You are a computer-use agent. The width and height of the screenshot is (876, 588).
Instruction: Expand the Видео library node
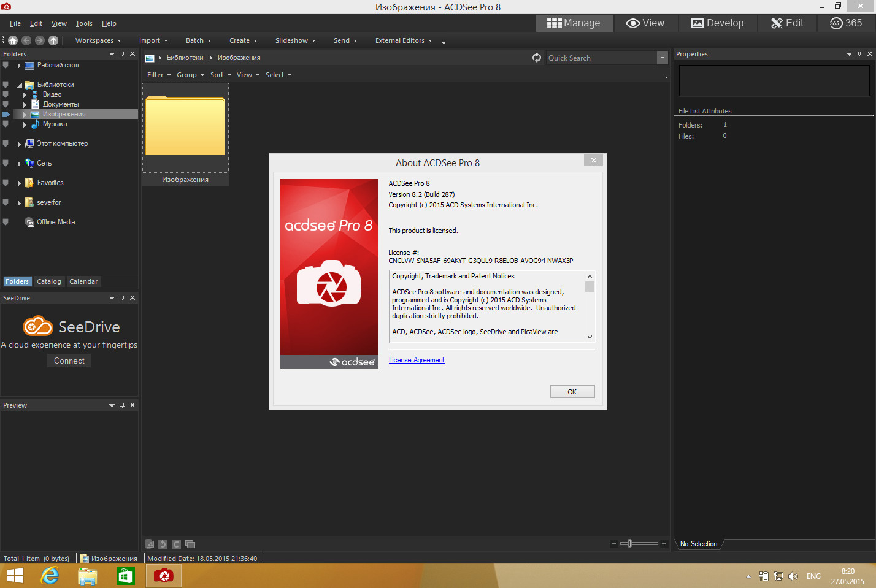pyautogui.click(x=25, y=94)
